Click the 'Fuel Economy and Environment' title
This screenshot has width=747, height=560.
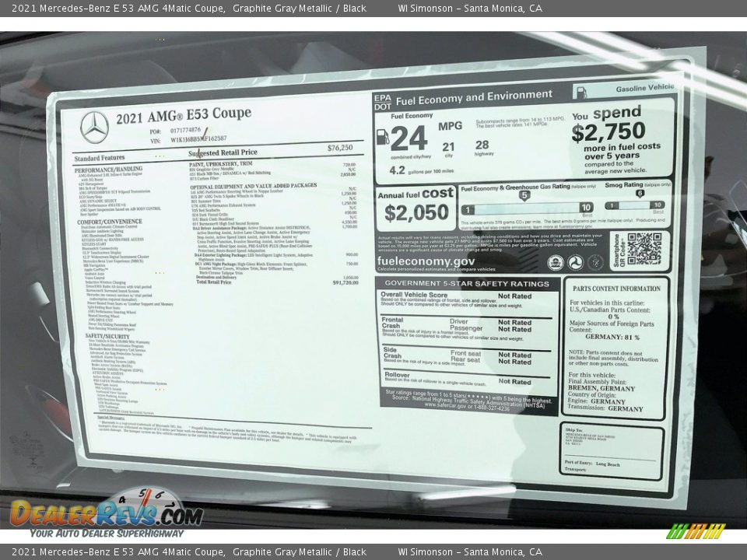click(474, 98)
